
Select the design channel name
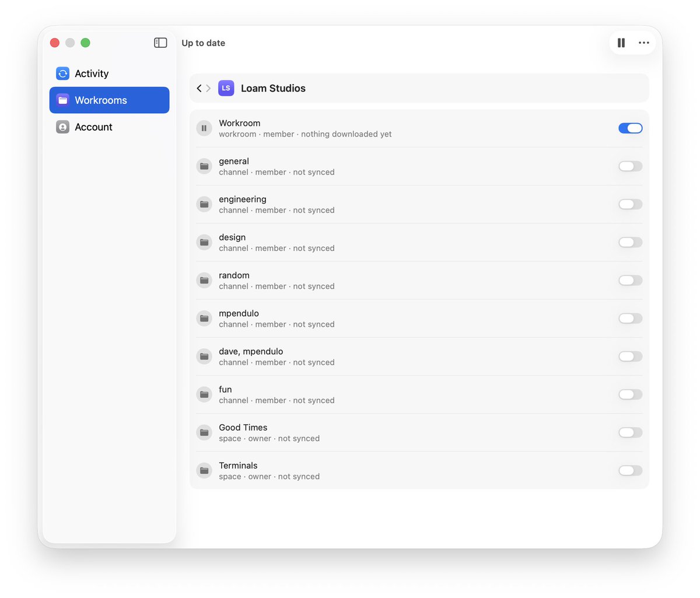[x=232, y=237]
